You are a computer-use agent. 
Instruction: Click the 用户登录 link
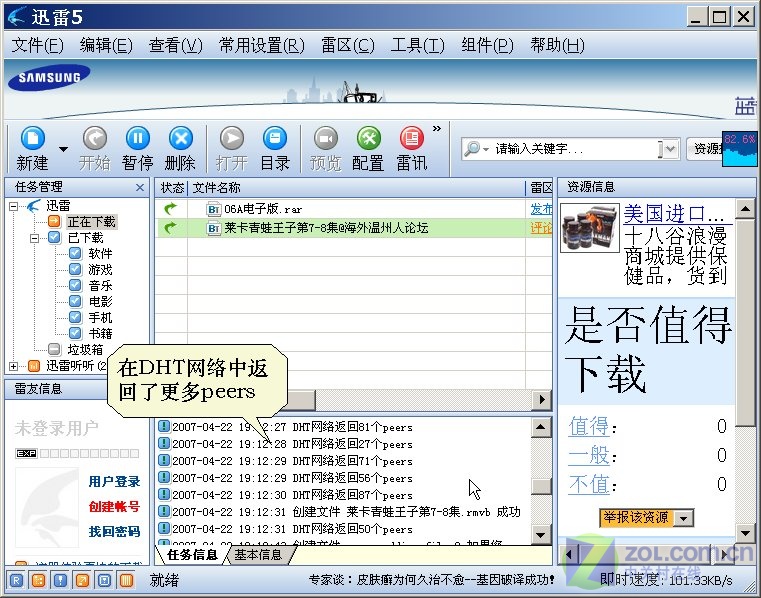coord(115,482)
